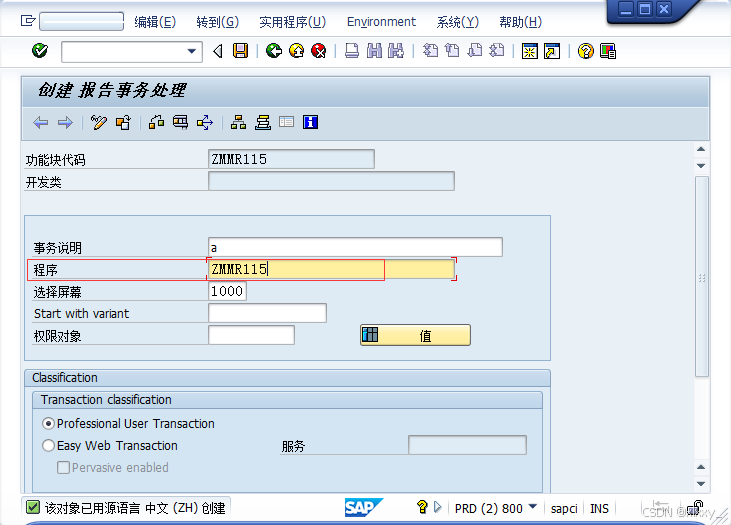
Task: Open the 系统(Y) menu
Action: coord(457,22)
